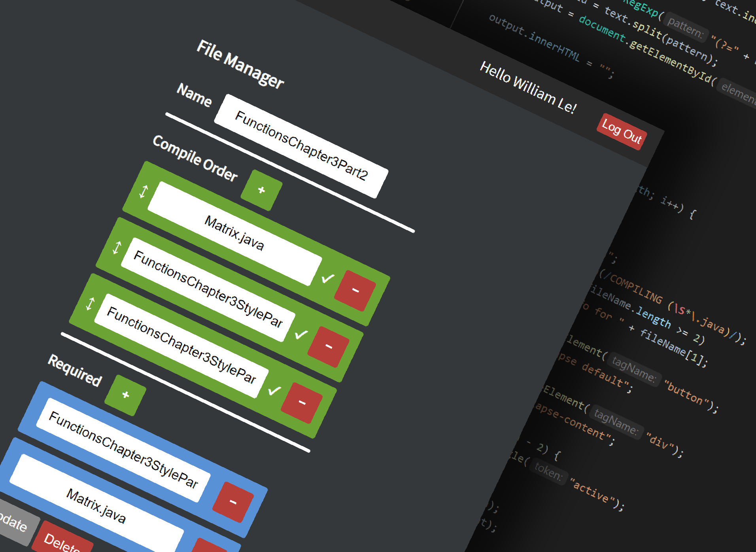Remove Matrix.java using its red minus icon
Image resolution: width=756 pixels, height=552 pixels.
[x=355, y=291]
